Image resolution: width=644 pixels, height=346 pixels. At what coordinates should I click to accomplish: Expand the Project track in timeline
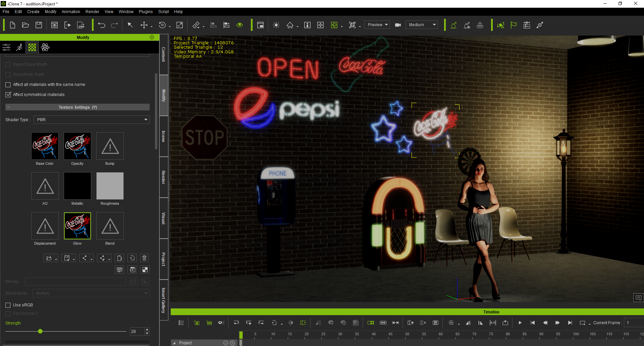(174, 343)
